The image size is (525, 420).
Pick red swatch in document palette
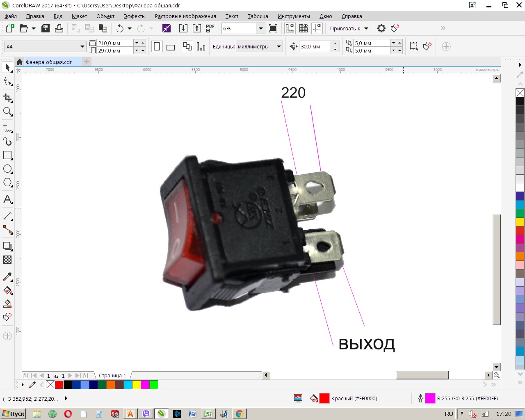59,385
